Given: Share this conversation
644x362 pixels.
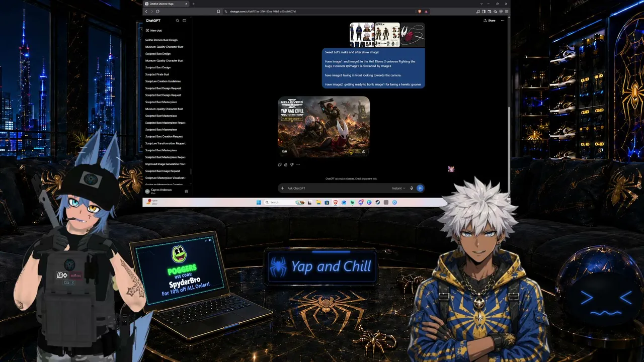Looking at the screenshot, I should click(x=490, y=21).
